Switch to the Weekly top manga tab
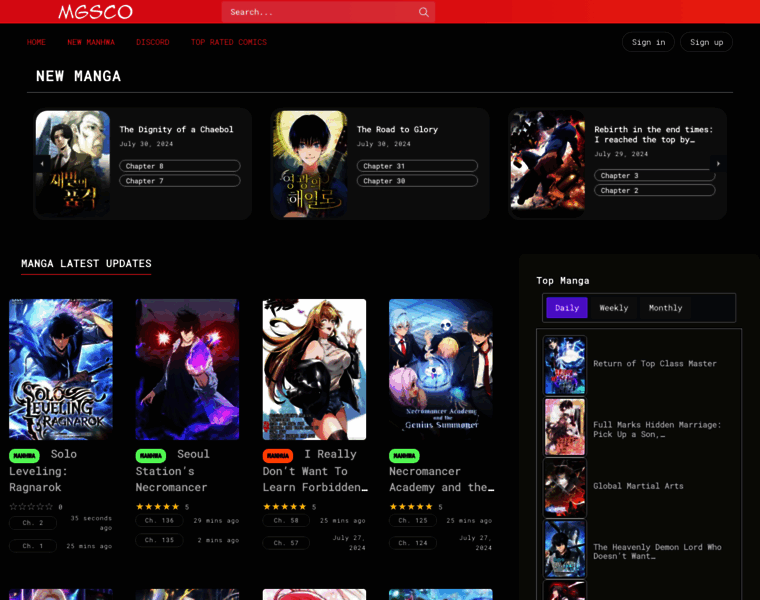The image size is (760, 600). click(x=614, y=308)
